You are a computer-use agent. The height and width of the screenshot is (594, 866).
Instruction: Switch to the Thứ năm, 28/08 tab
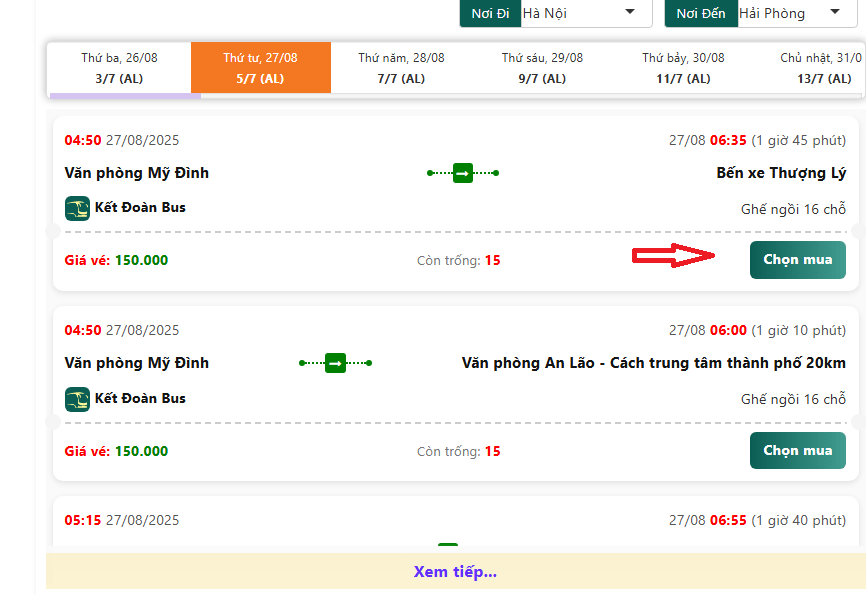pyautogui.click(x=401, y=68)
